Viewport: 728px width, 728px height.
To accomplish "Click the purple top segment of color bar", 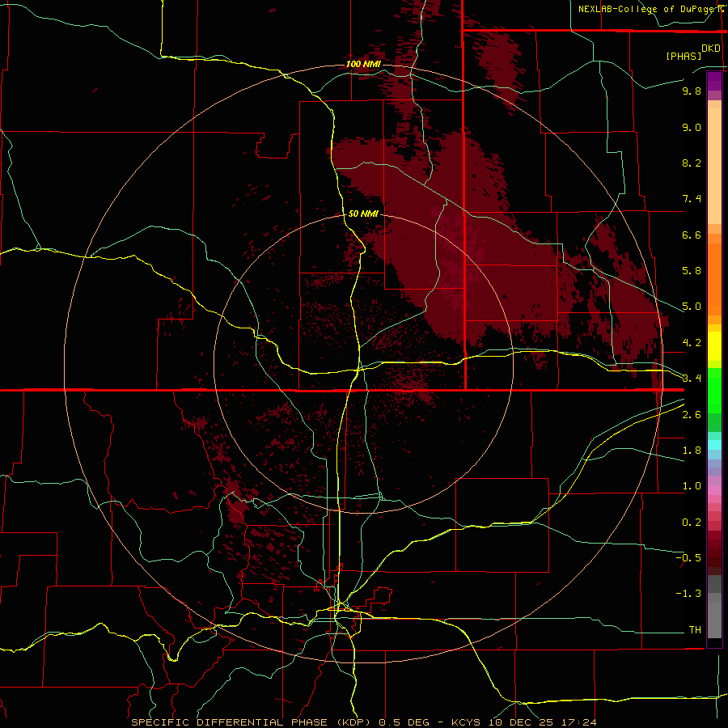I will (714, 81).
